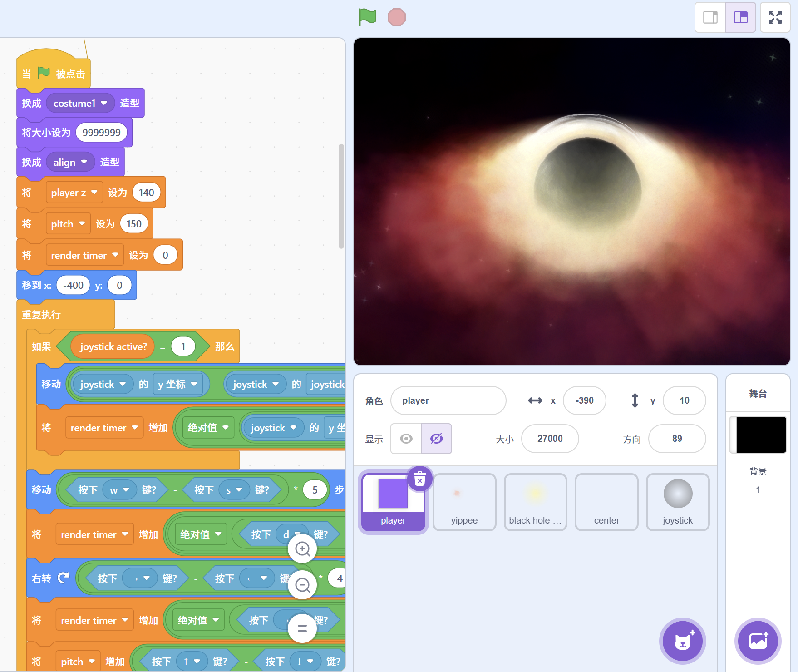Hide the sprite using crossed eye icon

pos(437,439)
